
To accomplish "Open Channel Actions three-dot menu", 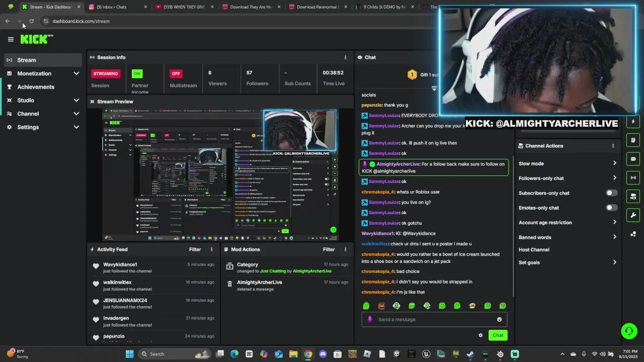I will click(613, 146).
